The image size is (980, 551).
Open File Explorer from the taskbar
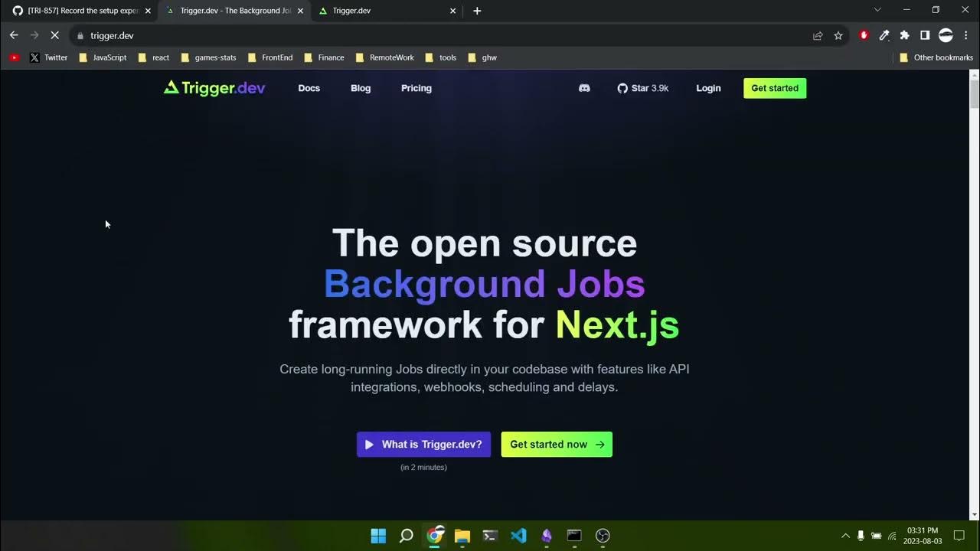pos(462,536)
